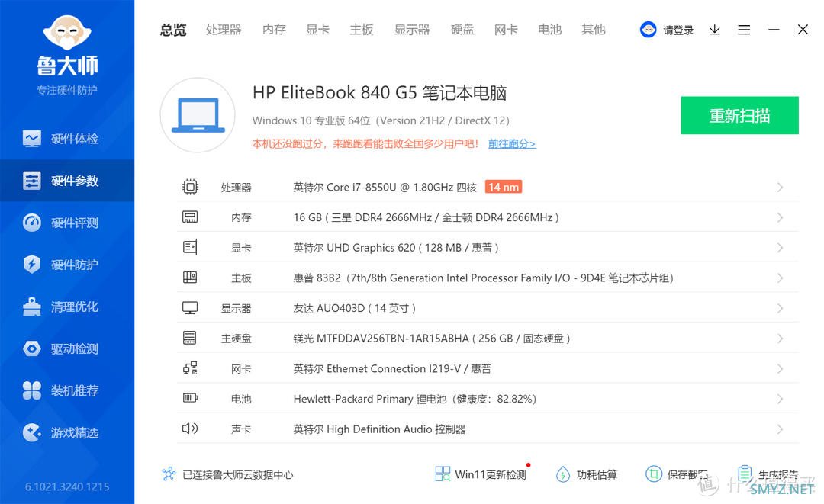Open 功耗估算 tool
Image resolution: width=824 pixels, height=504 pixels.
point(587,474)
